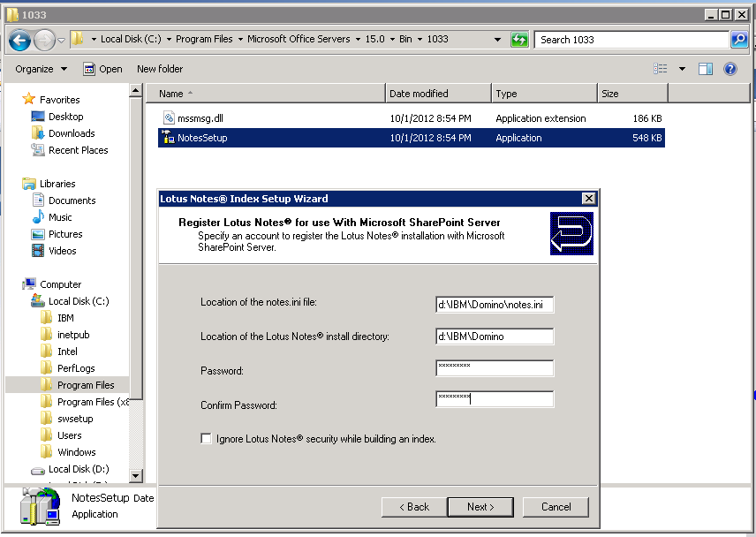The width and height of the screenshot is (756, 537).
Task: Maximize the 1033 Explorer window
Action: point(725,15)
